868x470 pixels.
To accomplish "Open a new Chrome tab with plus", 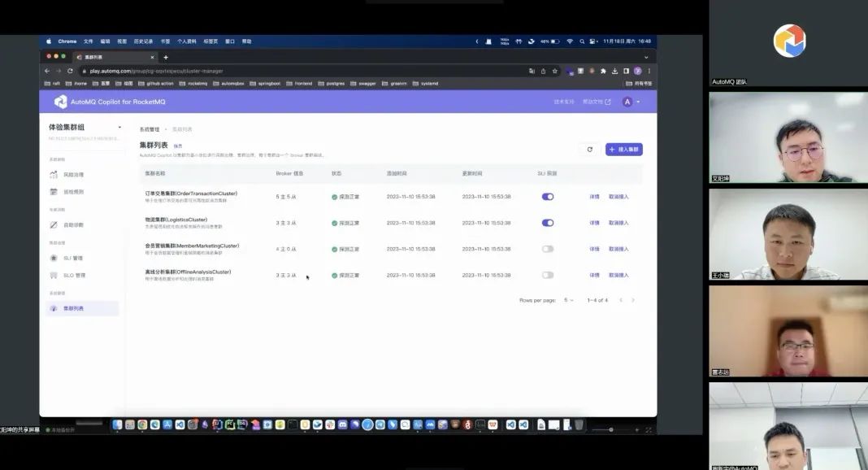I will pyautogui.click(x=166, y=57).
